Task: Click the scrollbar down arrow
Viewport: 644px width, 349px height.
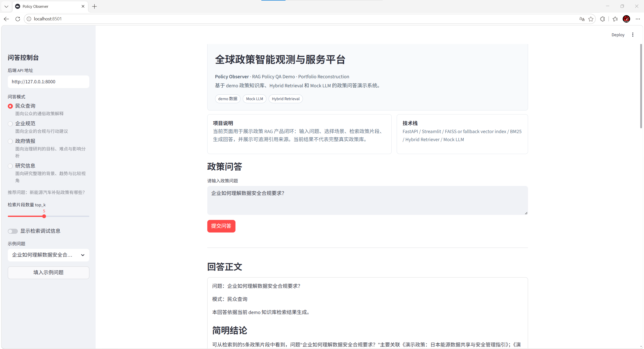Action: (x=641, y=346)
